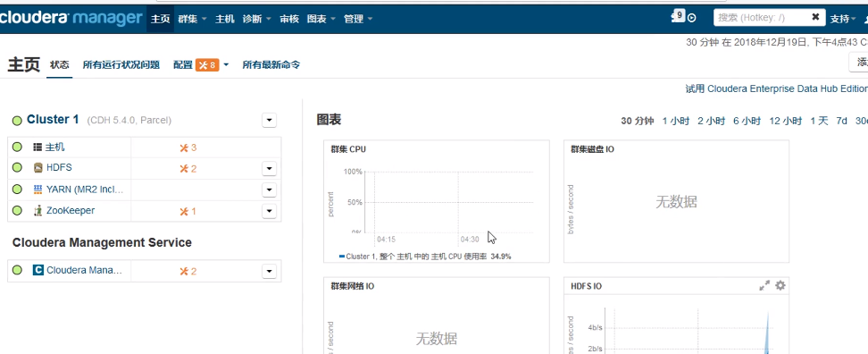Click the ZooKeeper service icon
868x354 pixels.
38,210
